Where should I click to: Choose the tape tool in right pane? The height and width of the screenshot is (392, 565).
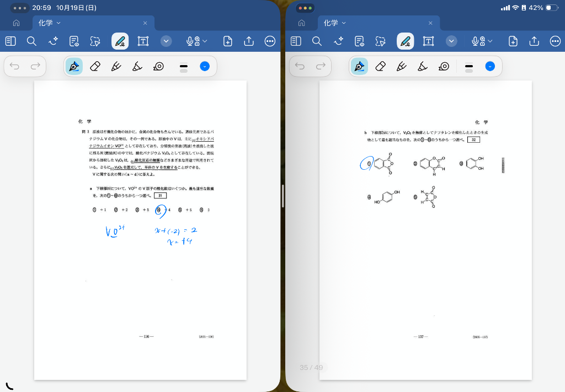(444, 67)
